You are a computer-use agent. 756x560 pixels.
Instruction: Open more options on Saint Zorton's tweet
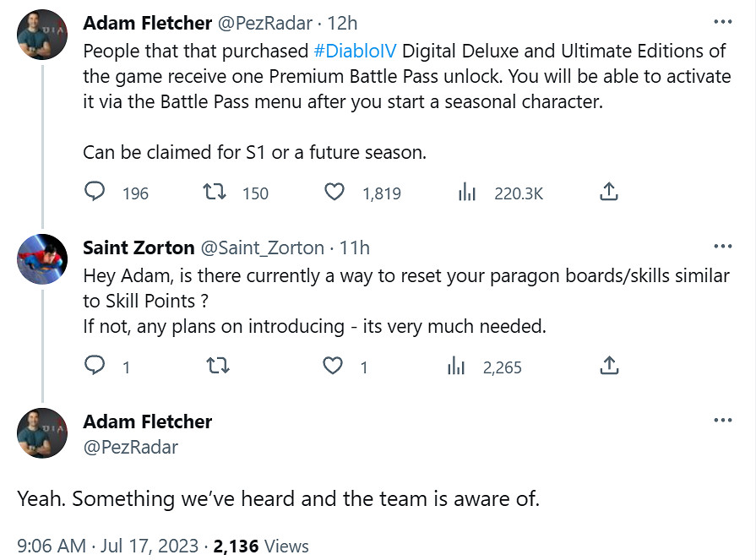(x=722, y=247)
